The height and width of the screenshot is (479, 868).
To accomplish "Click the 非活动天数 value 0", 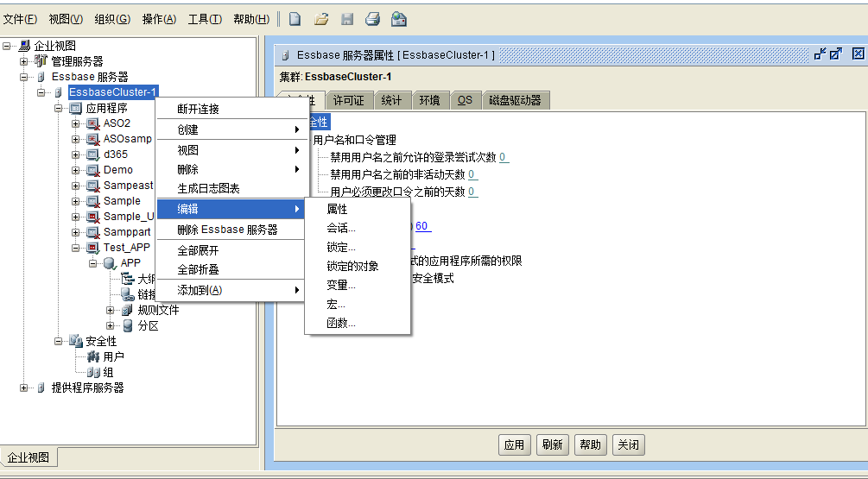I will pos(472,174).
